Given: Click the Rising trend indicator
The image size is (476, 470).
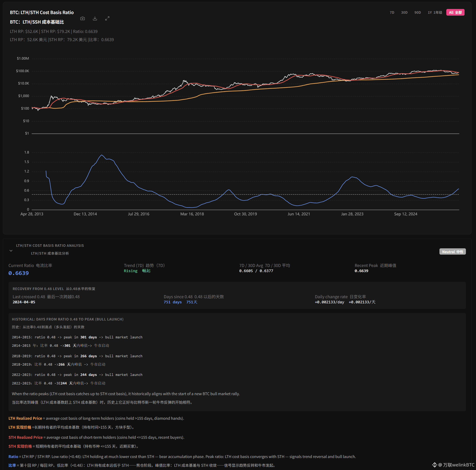Looking at the screenshot, I should coord(131,271).
